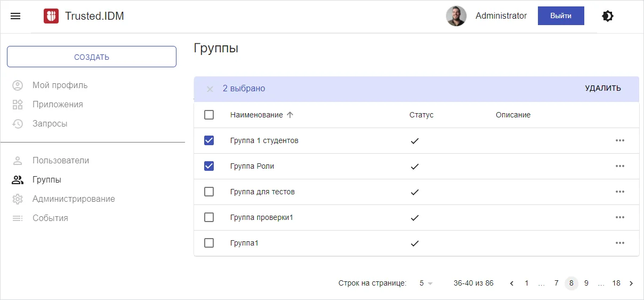
Task: Uncheck the Группа 1 студентов checkbox
Action: click(209, 140)
